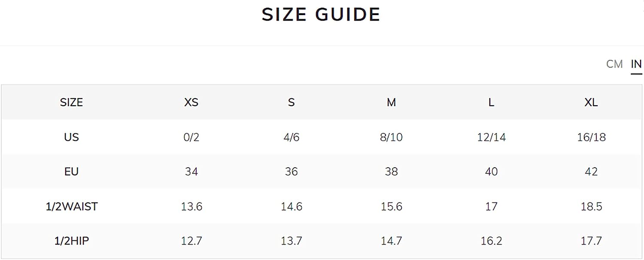Select the XS size column header
The height and width of the screenshot is (260, 644).
coord(191,102)
